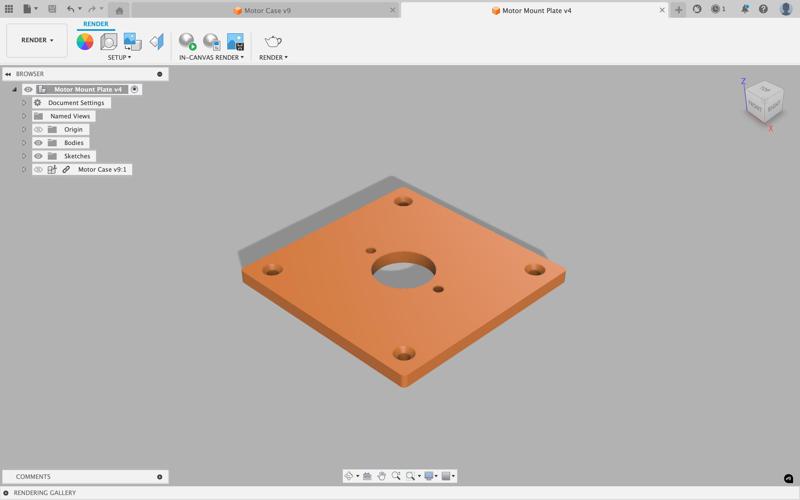Open the Notifications bell
The height and width of the screenshot is (500, 800).
point(745,9)
